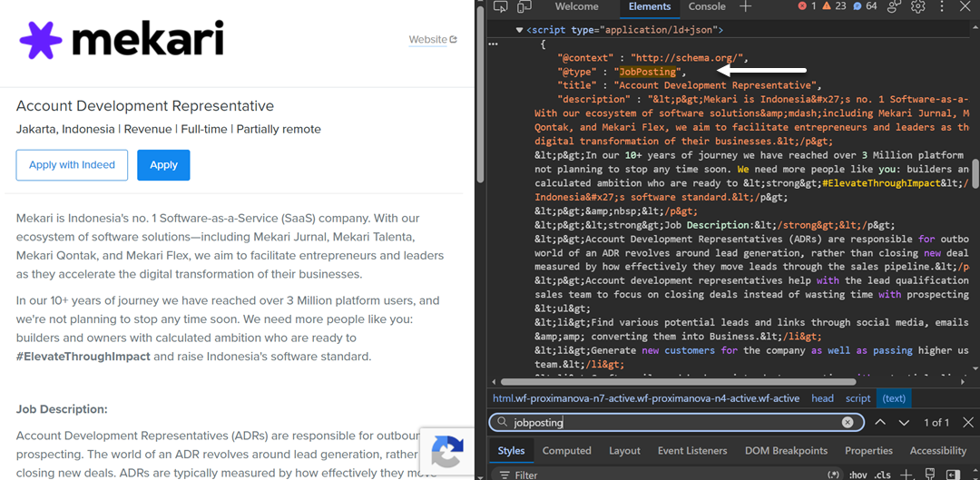980x480 pixels.
Task: Click the Jakarta, Indonesia location line
Action: pos(169,130)
